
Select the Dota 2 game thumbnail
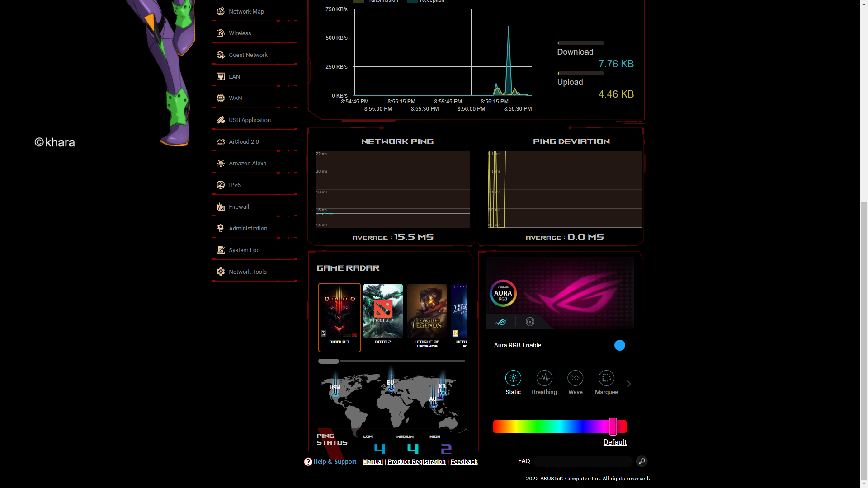pos(383,311)
